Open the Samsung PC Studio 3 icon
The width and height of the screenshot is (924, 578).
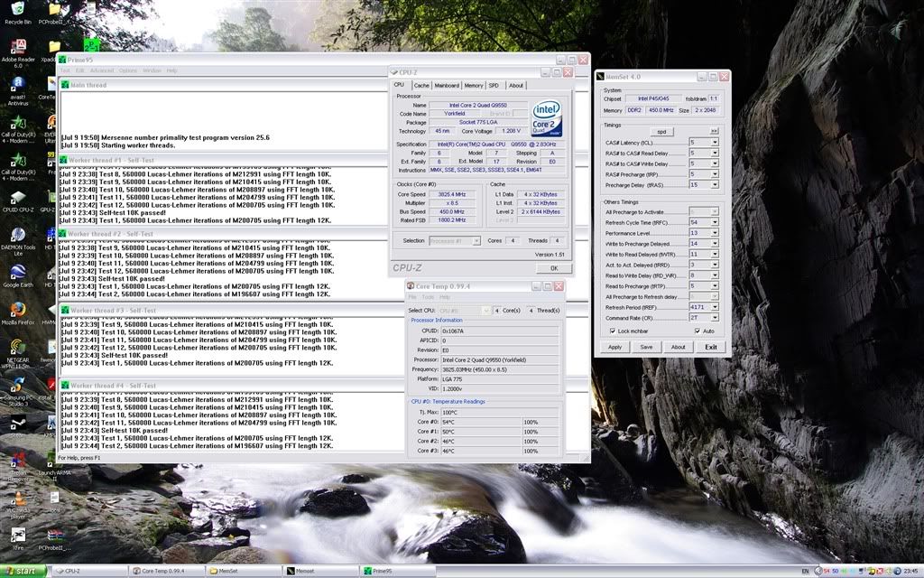click(18, 392)
